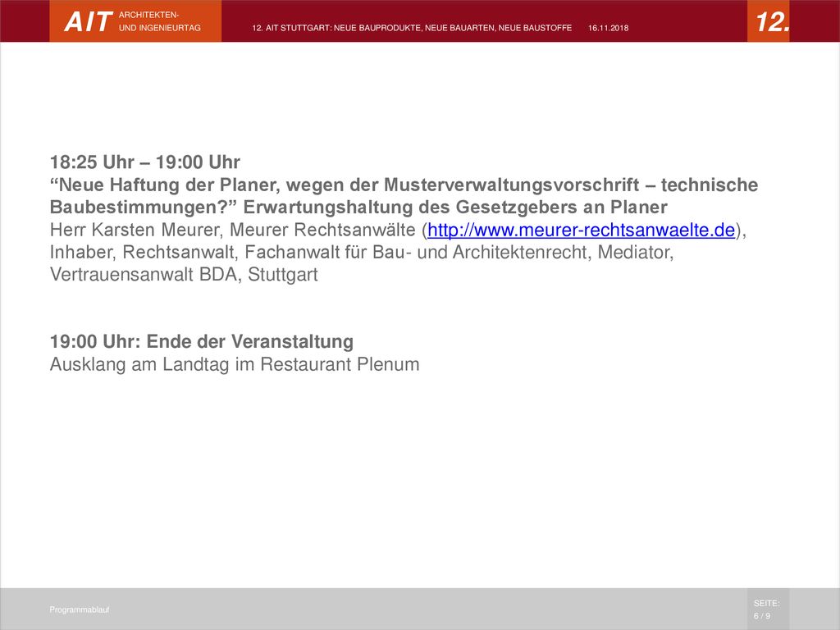Click the orange '12.' badge
The image size is (840, 630).
click(768, 21)
